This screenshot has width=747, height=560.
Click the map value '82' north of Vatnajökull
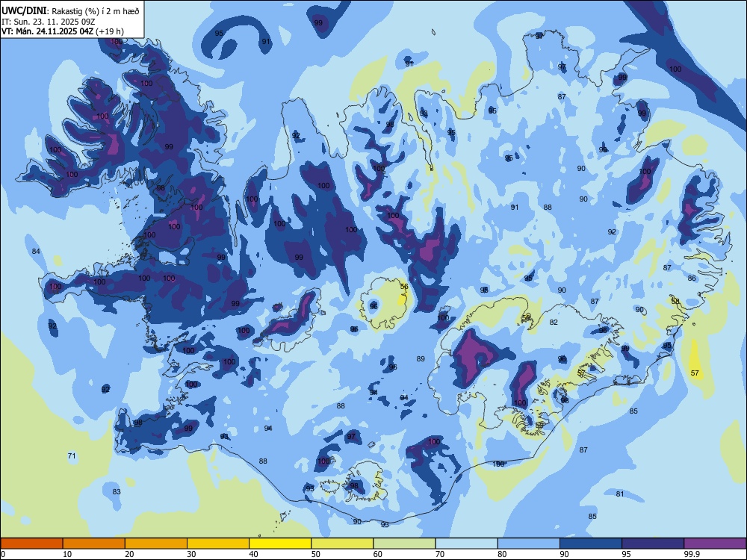point(553,322)
